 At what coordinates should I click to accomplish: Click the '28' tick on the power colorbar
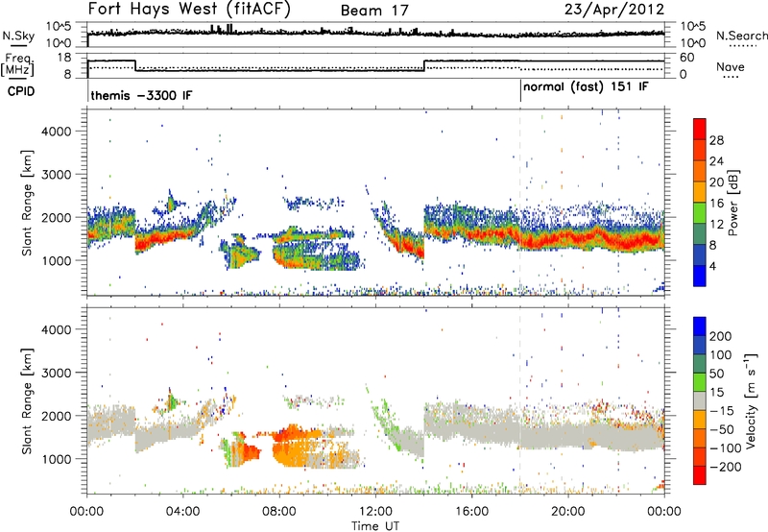pos(716,140)
